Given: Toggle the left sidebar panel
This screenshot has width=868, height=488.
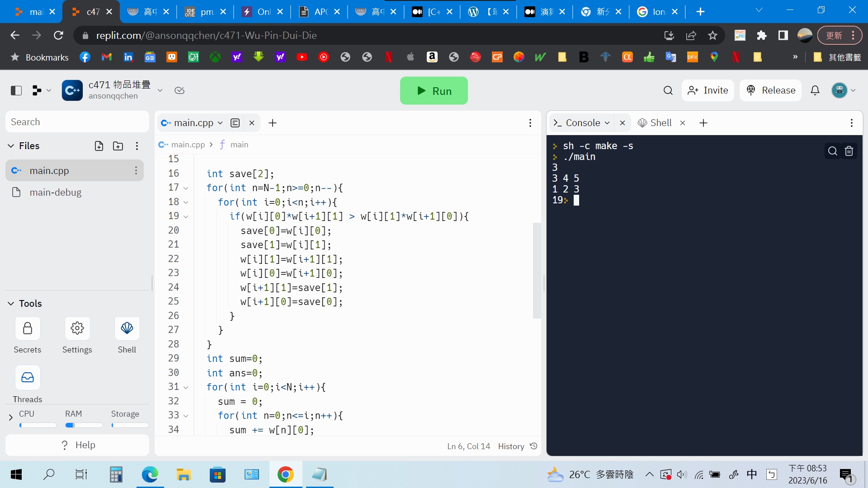Looking at the screenshot, I should 16,90.
